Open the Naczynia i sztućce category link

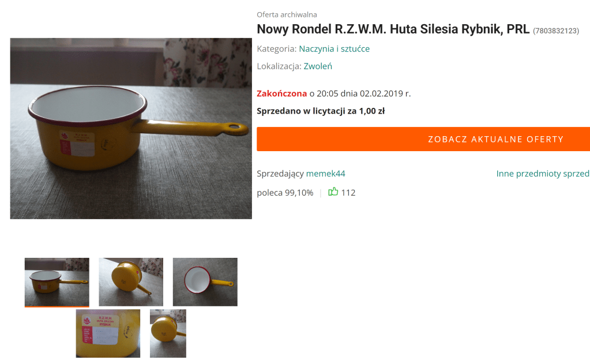point(334,49)
